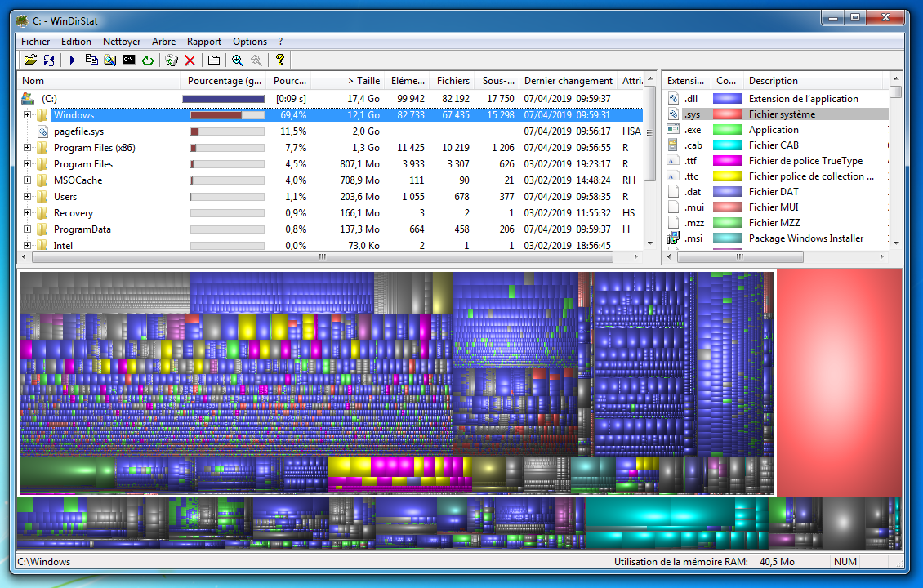Screen dimensions: 923x588
Task: Click the green .exe color swatch
Action: pos(728,130)
